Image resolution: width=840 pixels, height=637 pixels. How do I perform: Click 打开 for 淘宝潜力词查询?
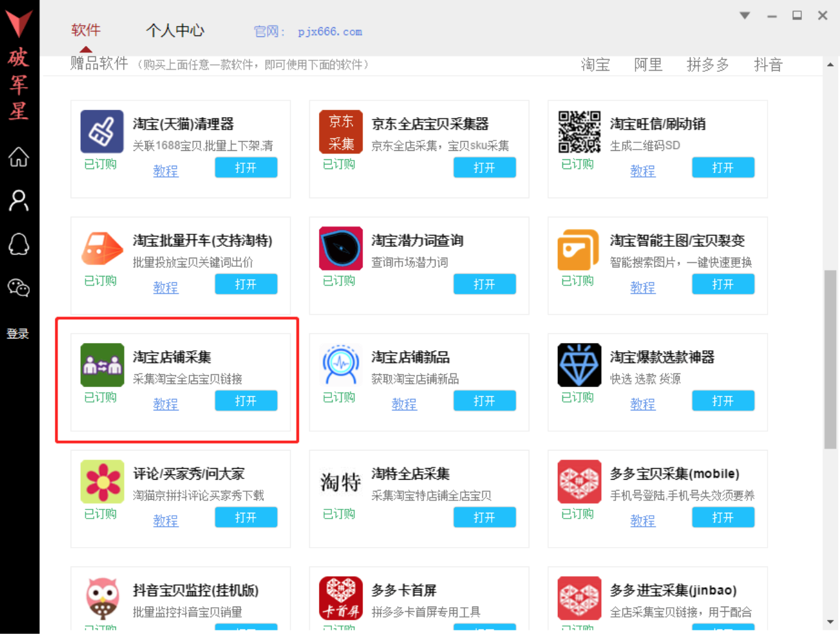(x=485, y=284)
